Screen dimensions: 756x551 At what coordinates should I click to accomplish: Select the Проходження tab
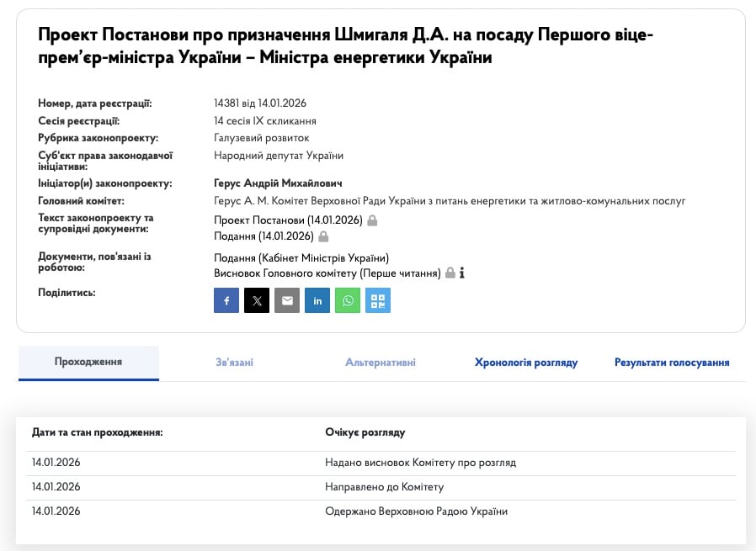88,362
